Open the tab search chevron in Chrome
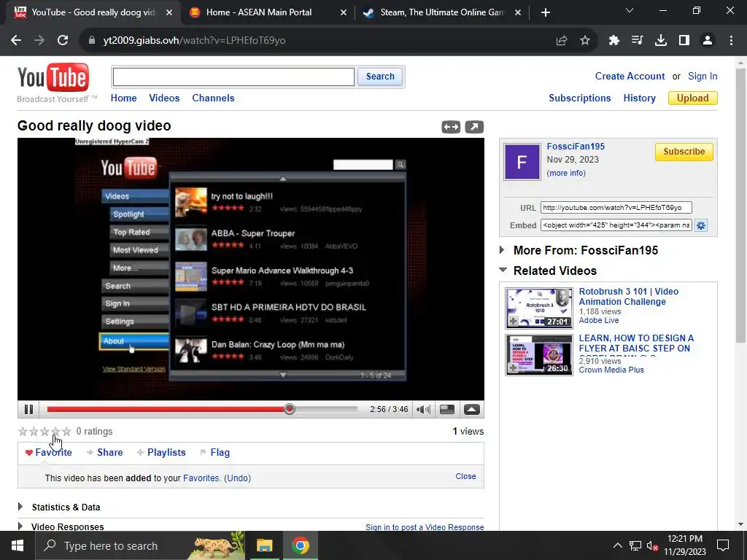 click(630, 10)
